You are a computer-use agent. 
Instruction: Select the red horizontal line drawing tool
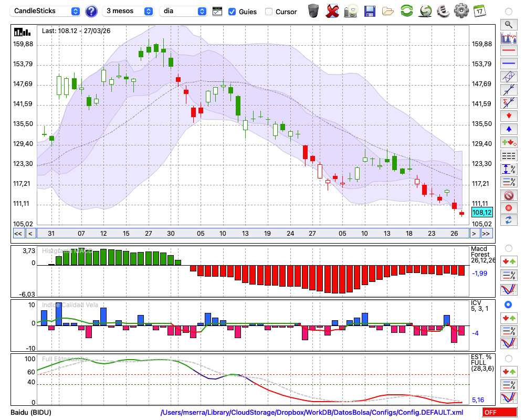[x=508, y=51]
